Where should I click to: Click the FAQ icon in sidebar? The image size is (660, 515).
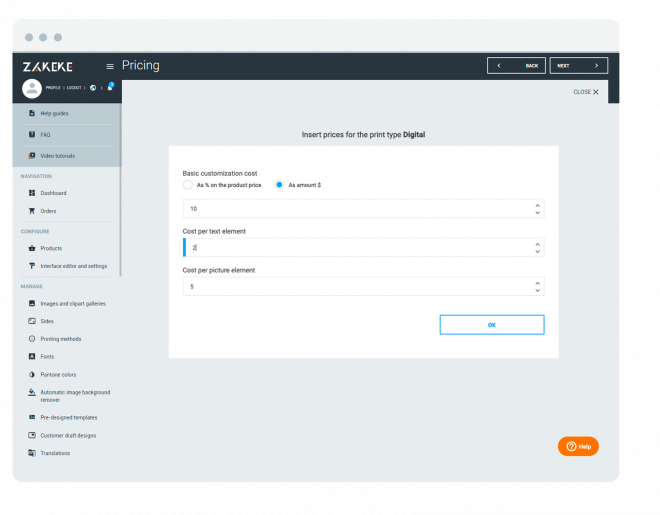click(32, 134)
